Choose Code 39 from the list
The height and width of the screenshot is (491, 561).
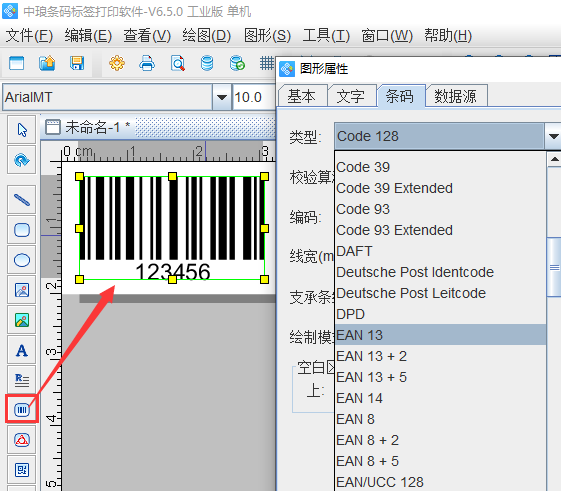441,167
